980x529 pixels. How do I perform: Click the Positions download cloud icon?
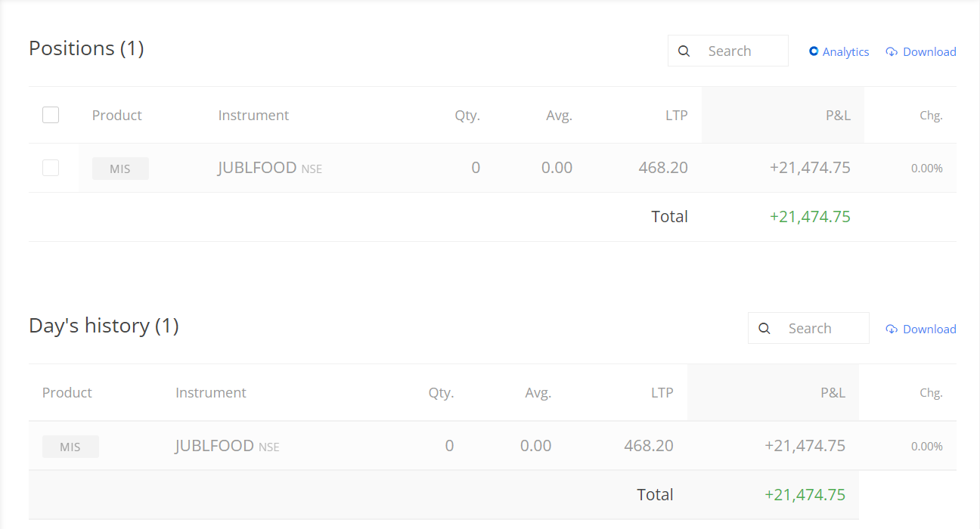(892, 52)
